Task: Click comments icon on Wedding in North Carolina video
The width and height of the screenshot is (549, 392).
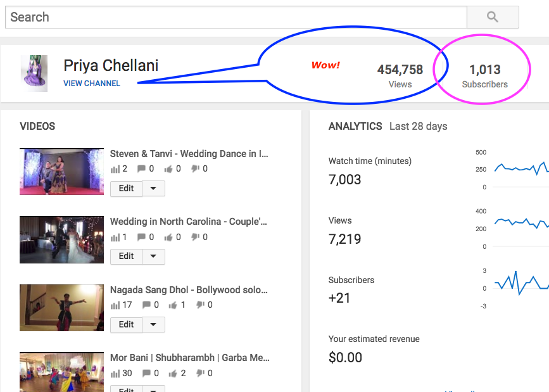Action: 142,237
